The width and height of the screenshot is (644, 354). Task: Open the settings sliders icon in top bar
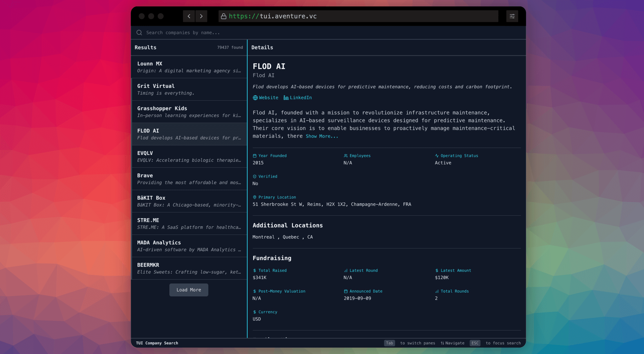(x=512, y=16)
